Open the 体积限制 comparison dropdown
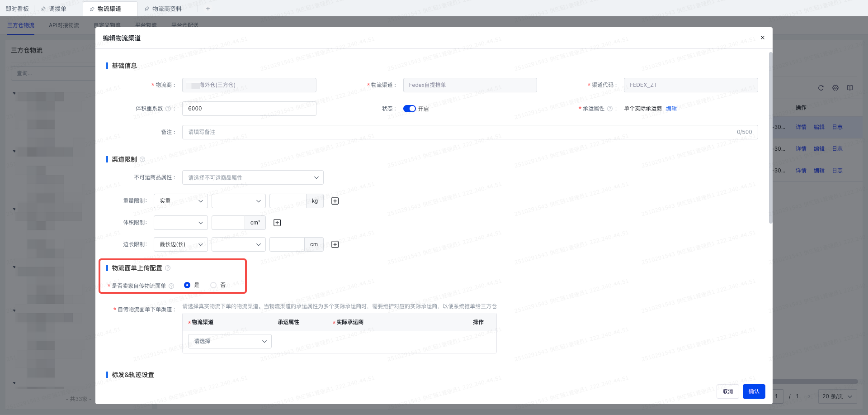Viewport: 868px width, 415px height. point(181,223)
